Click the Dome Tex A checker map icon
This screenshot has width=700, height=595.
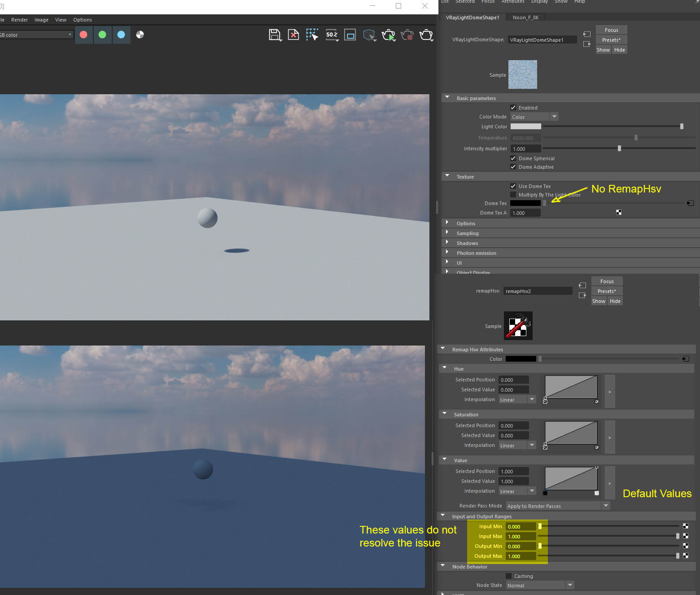click(619, 212)
